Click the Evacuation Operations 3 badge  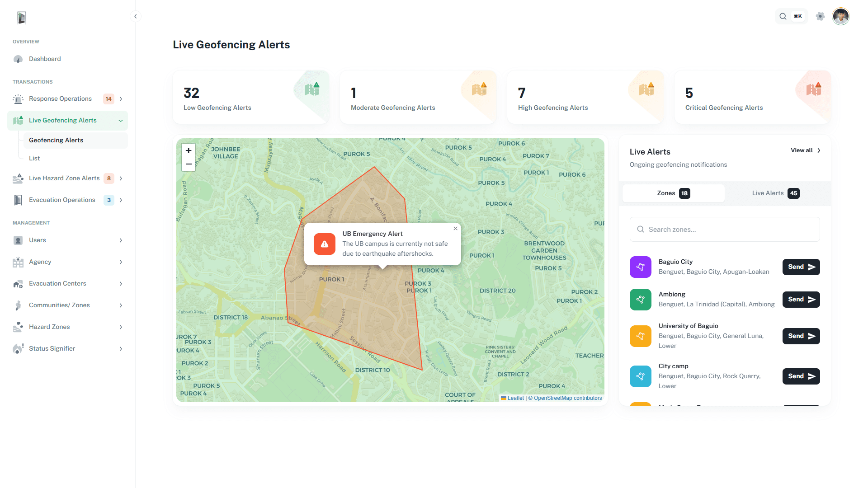click(x=108, y=200)
